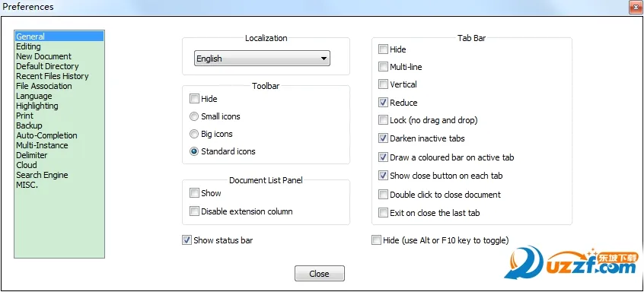Open MISC. settings
The image size is (644, 292).
pyautogui.click(x=59, y=184)
